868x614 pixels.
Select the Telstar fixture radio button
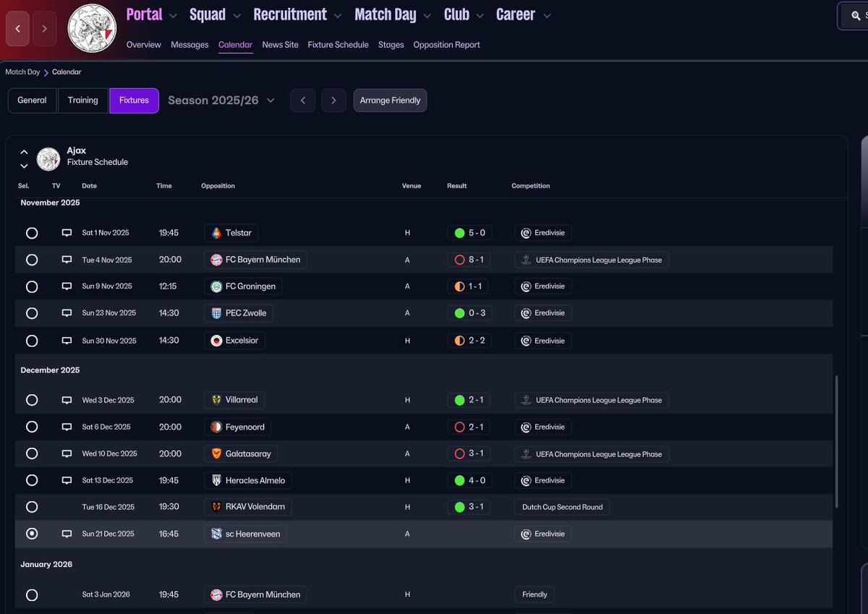32,233
